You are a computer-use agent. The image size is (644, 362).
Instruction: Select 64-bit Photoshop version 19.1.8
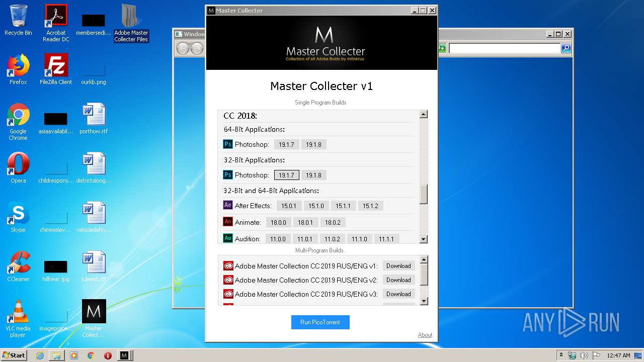coord(313,144)
